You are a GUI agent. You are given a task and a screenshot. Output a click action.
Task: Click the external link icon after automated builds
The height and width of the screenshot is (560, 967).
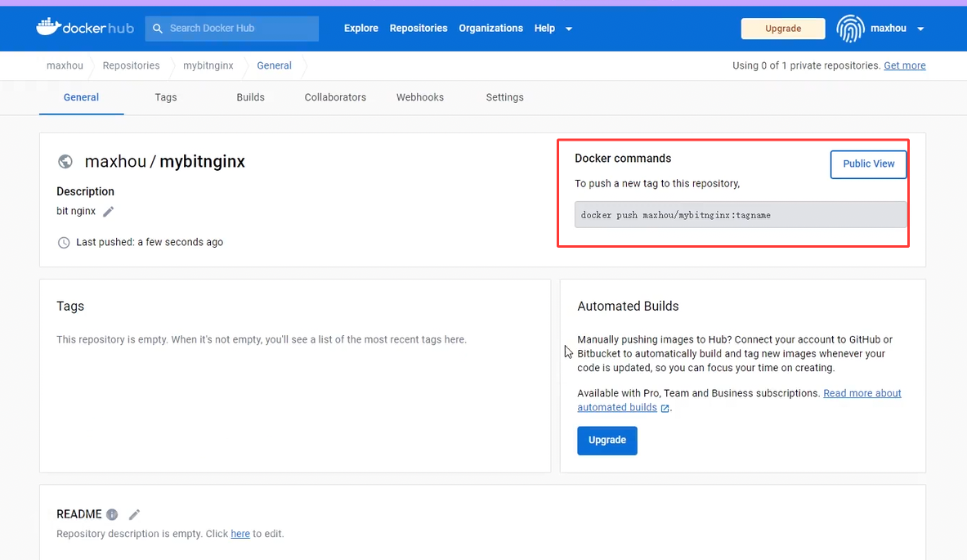pyautogui.click(x=665, y=408)
